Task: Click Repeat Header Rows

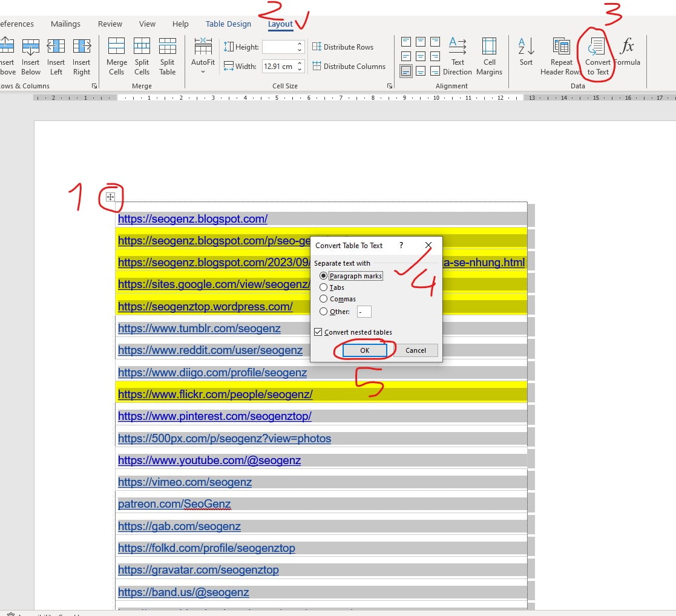Action: click(561, 56)
